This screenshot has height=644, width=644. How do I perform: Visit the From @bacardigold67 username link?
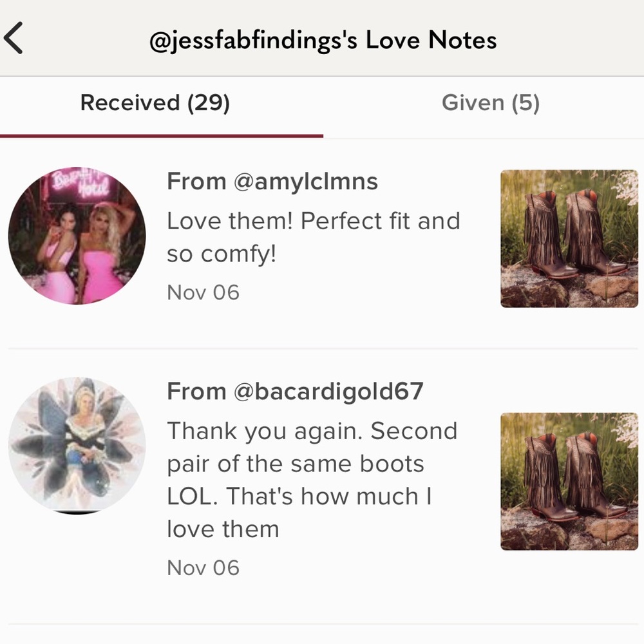295,391
